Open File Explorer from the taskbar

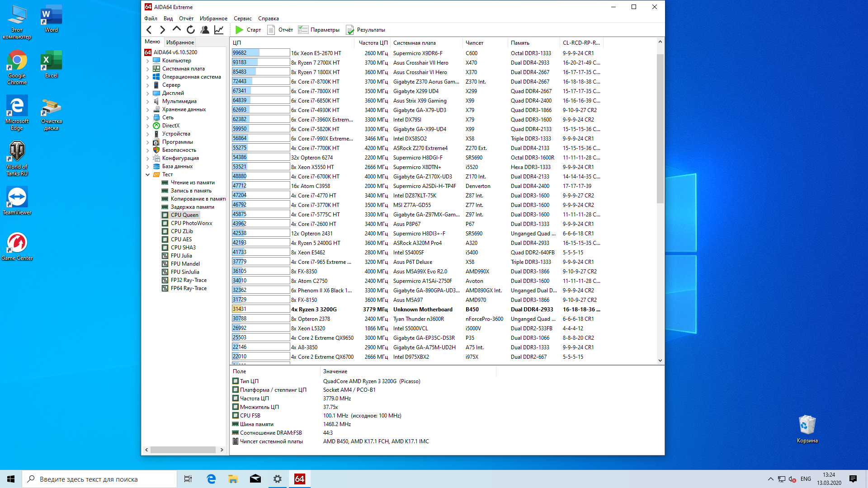[x=233, y=479]
